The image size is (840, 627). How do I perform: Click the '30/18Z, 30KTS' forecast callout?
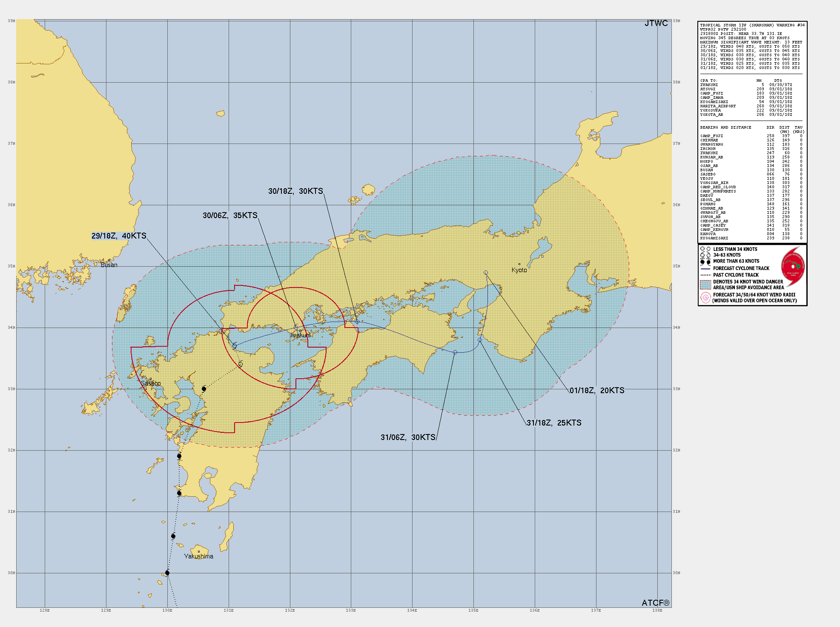click(295, 191)
